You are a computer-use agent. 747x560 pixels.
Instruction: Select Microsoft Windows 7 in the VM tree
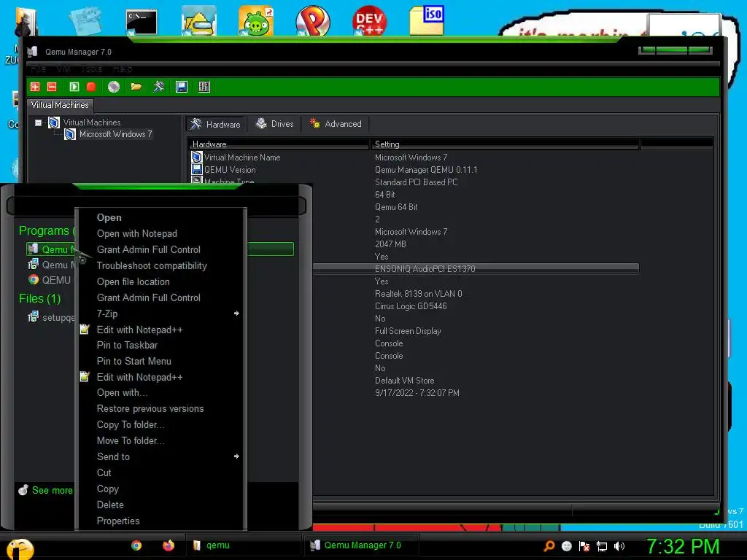[x=116, y=134]
